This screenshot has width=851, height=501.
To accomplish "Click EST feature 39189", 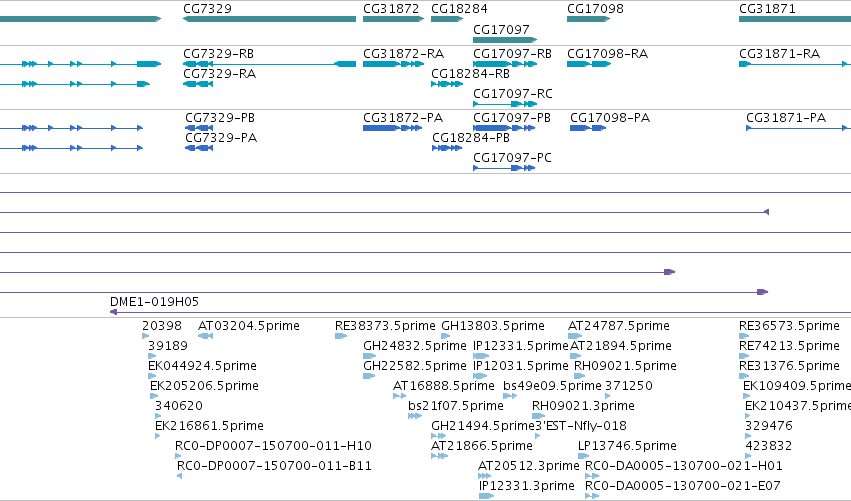I will coord(152,356).
